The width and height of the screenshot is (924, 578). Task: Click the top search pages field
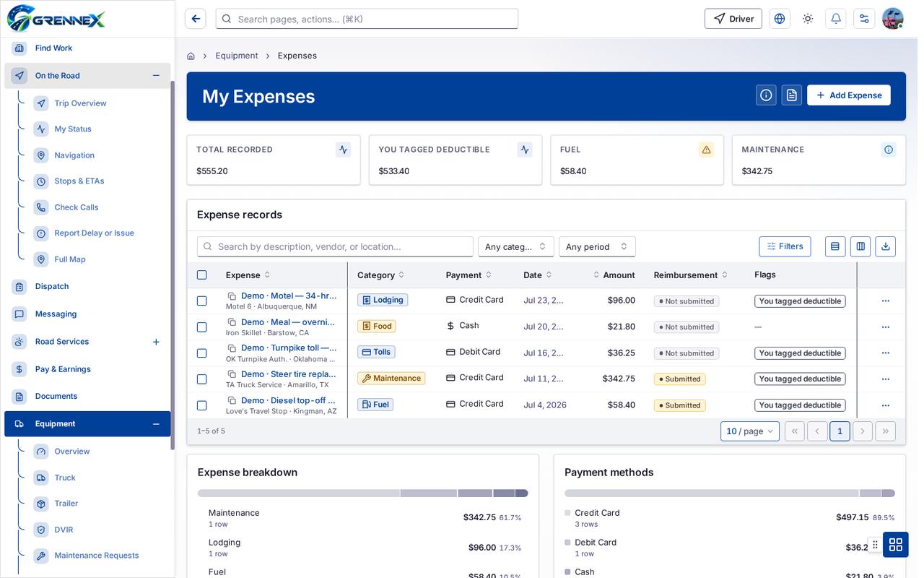367,19
